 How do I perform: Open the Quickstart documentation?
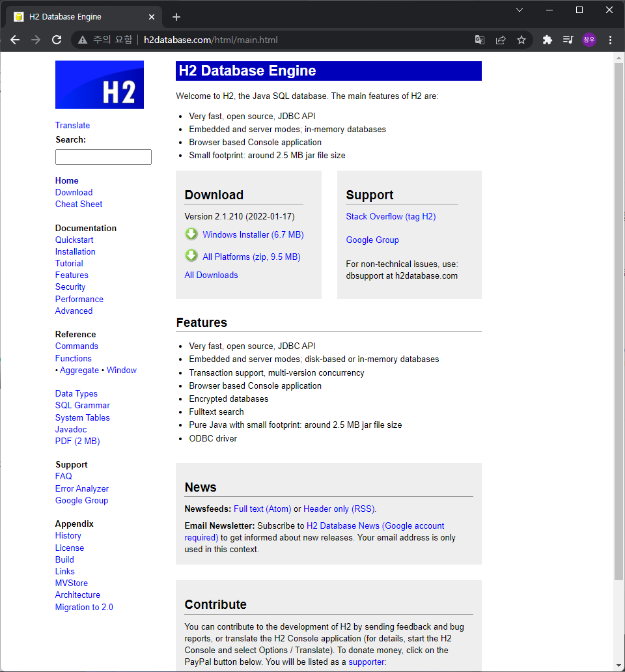(74, 240)
